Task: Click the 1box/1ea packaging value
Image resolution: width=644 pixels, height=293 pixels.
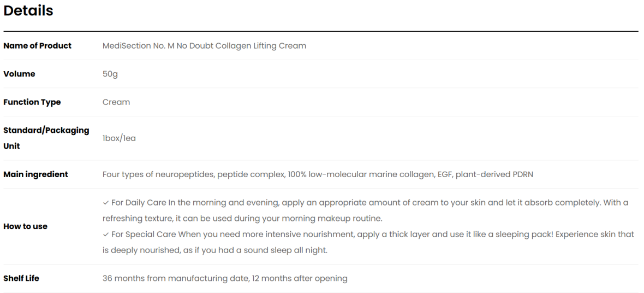Action: pyautogui.click(x=119, y=138)
